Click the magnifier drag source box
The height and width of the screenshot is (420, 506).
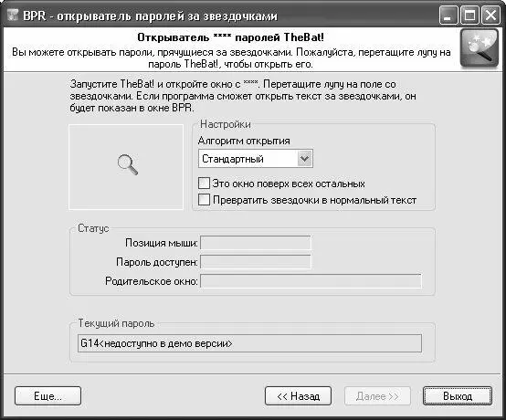click(x=126, y=167)
